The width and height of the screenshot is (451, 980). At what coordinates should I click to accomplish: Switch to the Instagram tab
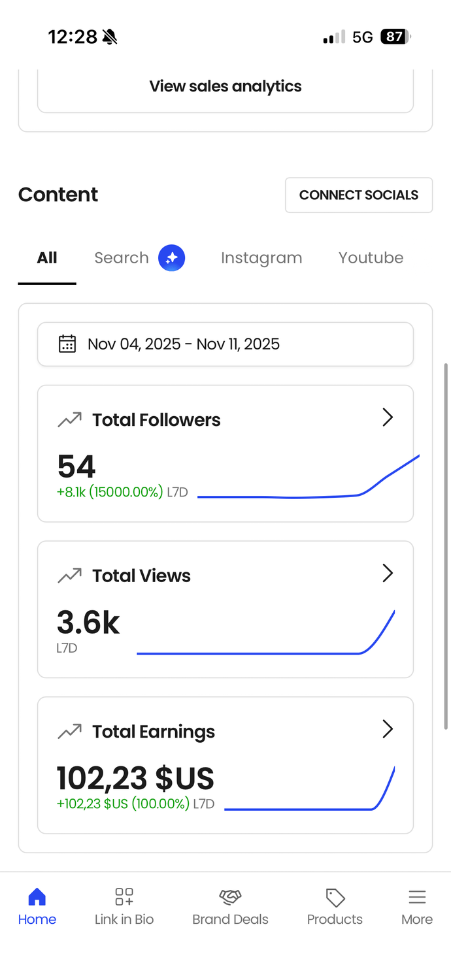pos(261,258)
